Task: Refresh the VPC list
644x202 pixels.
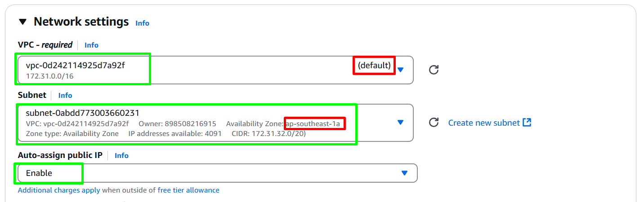Action: point(434,70)
